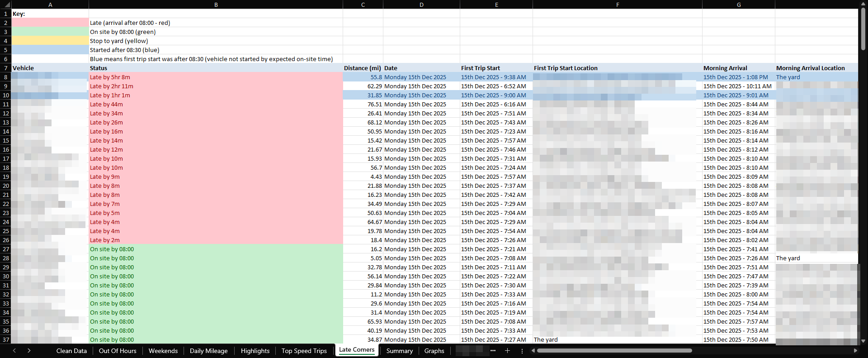Click the 'First Trip Start Location' header
The height and width of the screenshot is (358, 868).
pos(618,68)
